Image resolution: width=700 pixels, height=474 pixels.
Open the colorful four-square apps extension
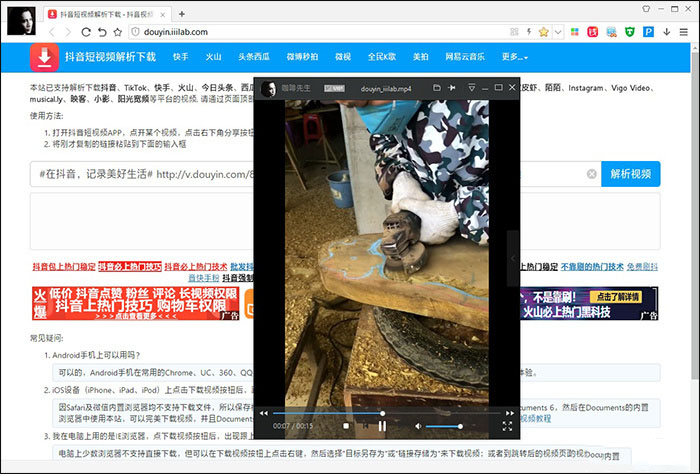pyautogui.click(x=575, y=32)
